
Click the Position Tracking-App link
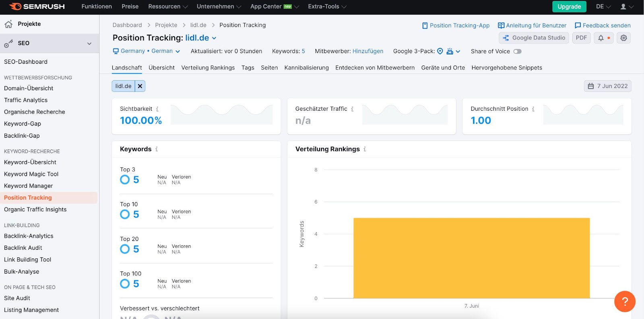pos(456,25)
